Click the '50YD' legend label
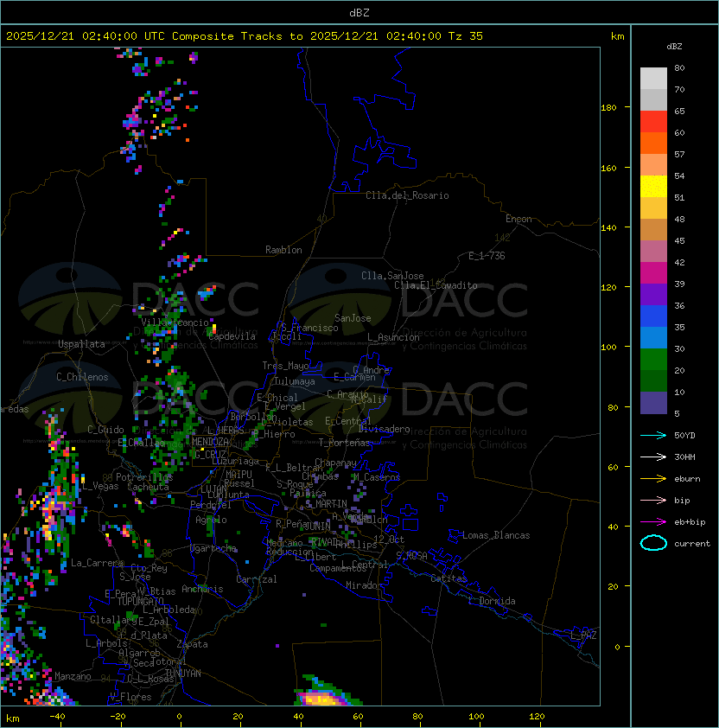The width and height of the screenshot is (719, 728). [x=684, y=436]
